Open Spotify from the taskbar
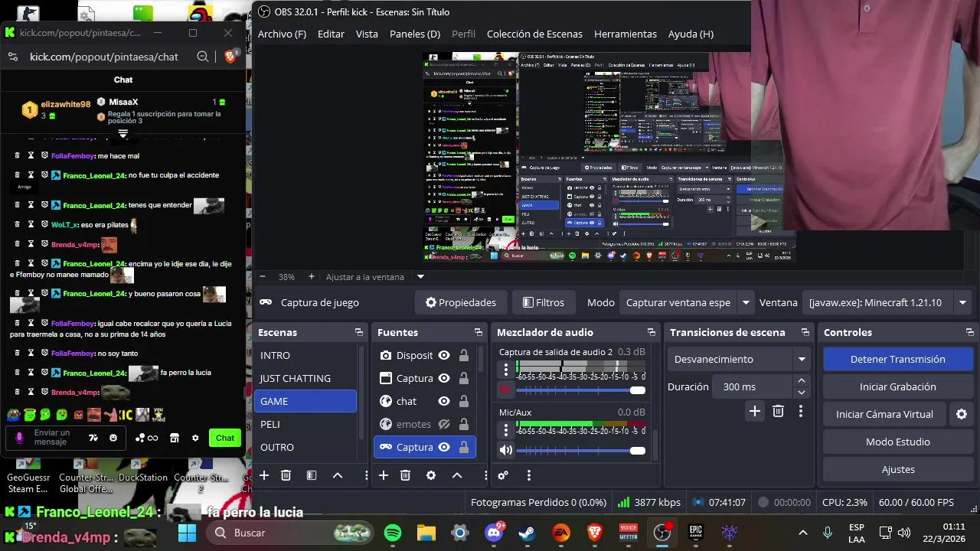The image size is (980, 551). point(393,533)
